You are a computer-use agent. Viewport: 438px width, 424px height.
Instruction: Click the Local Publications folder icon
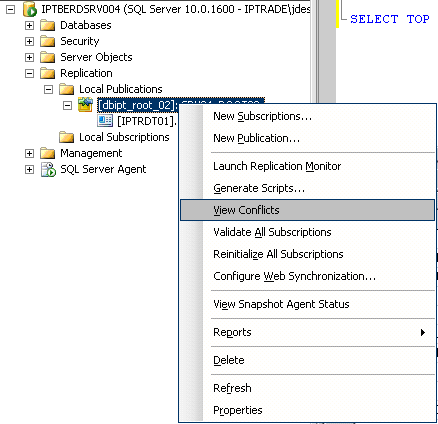66,89
